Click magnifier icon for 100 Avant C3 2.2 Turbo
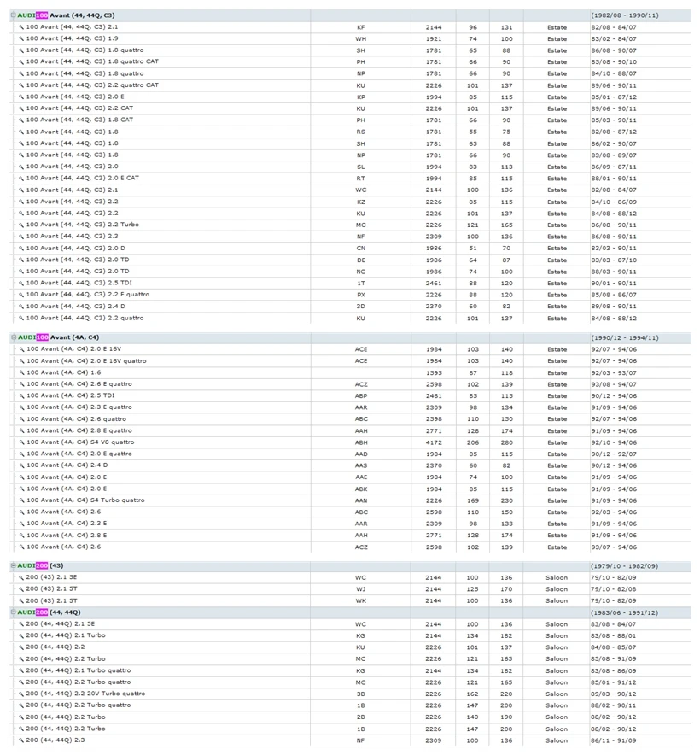The image size is (700, 755). coord(21,225)
